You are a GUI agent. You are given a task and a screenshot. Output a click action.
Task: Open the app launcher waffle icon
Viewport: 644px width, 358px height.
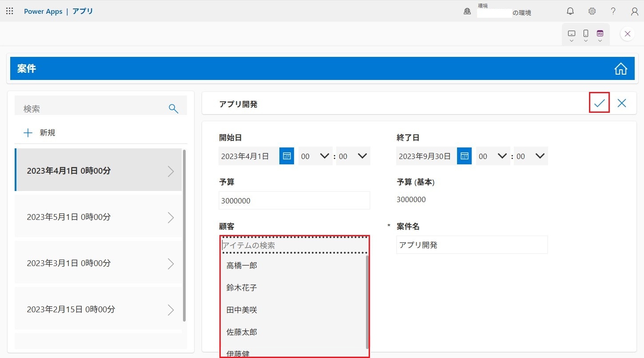[x=9, y=11]
